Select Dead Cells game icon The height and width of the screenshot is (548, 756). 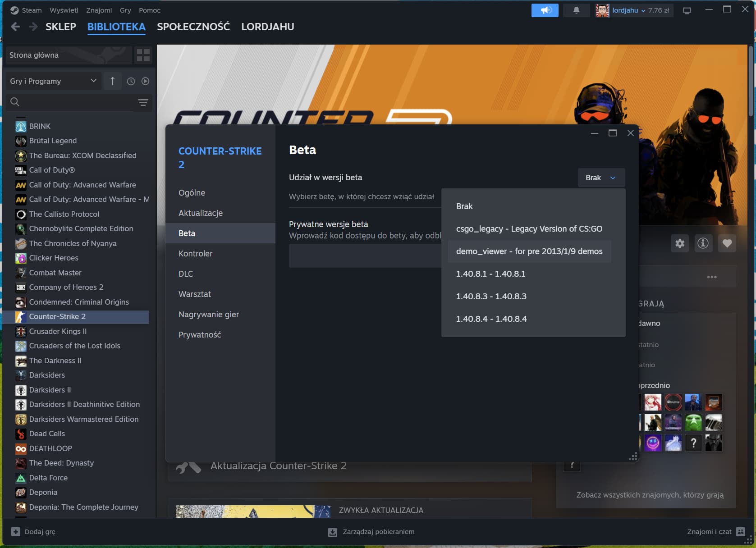[x=21, y=434]
